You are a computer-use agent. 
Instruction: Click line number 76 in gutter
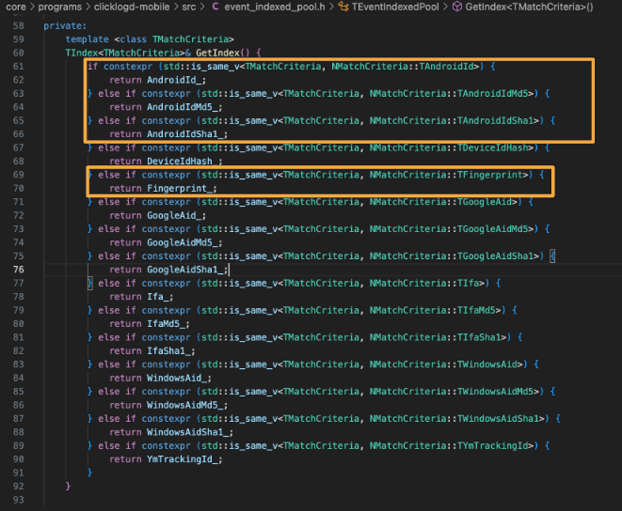tap(18, 269)
